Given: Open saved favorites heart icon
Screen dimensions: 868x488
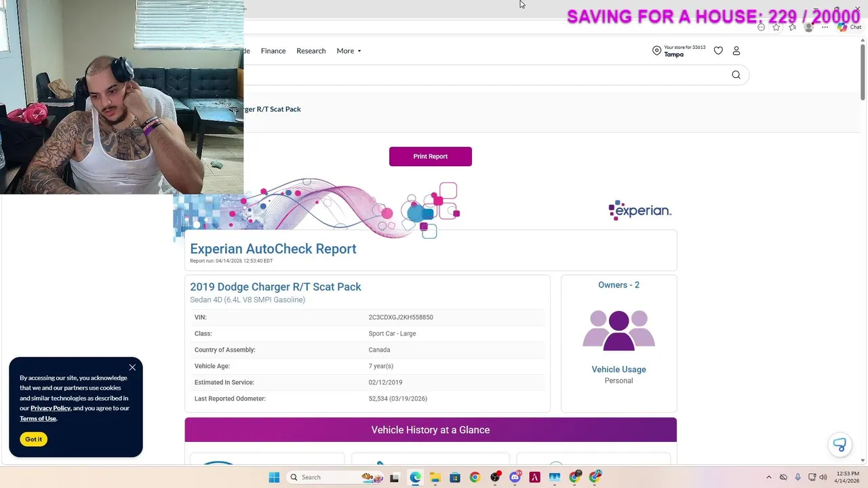Looking at the screenshot, I should point(718,51).
